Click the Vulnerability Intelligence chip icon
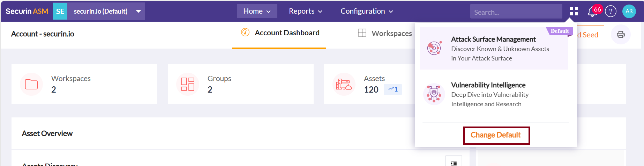The width and height of the screenshot is (644, 166). [434, 94]
